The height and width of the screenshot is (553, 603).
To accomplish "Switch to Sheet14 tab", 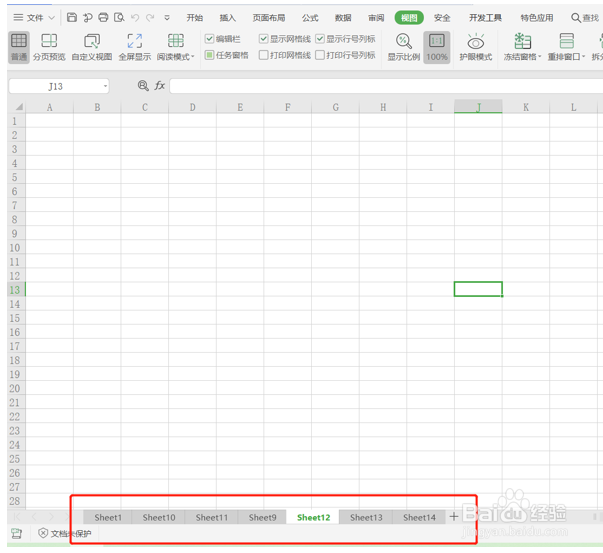I will 419,517.
